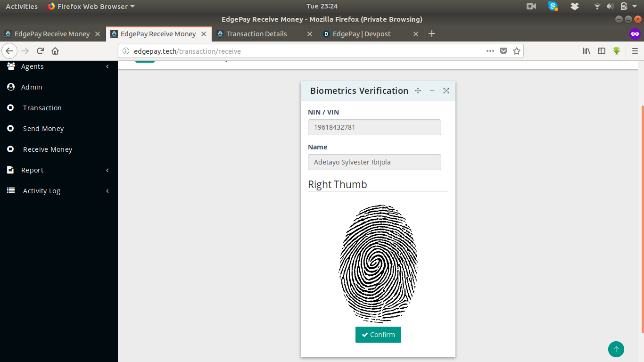Expand the Report submenu chevron
Image resolution: width=644 pixels, height=362 pixels.
107,170
